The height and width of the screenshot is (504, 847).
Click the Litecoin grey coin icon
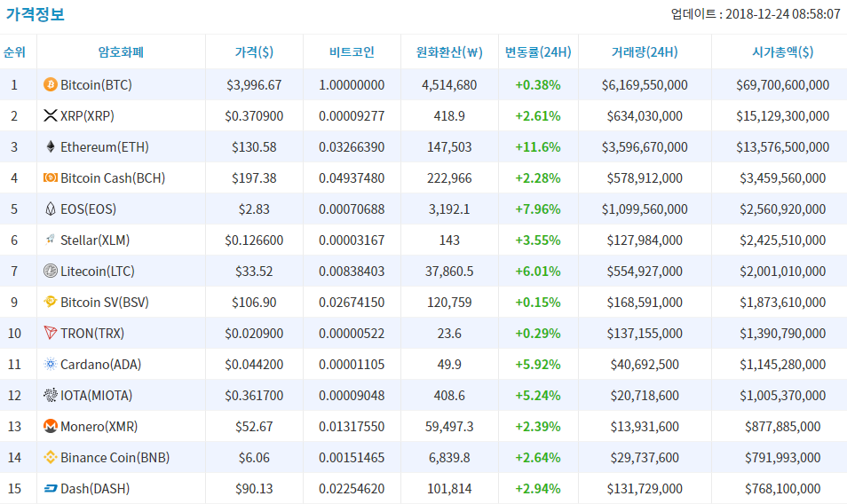51,271
